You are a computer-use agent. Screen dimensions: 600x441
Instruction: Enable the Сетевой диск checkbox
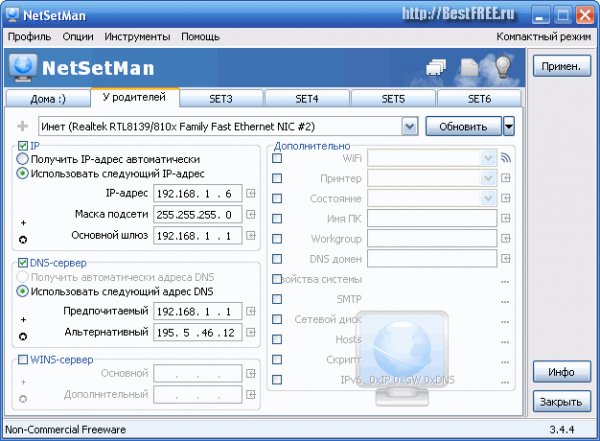click(277, 319)
